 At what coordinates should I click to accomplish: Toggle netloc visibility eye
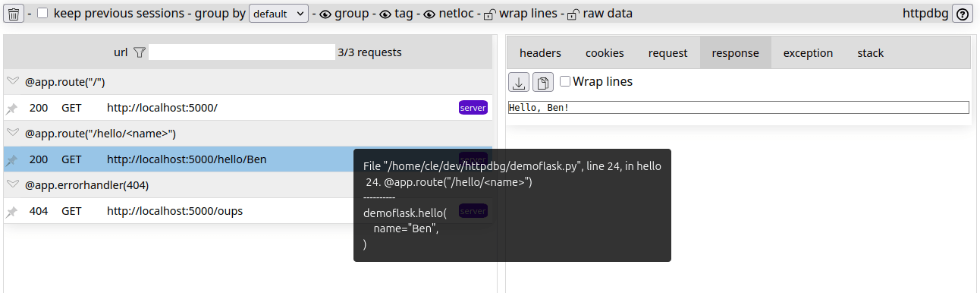(429, 14)
